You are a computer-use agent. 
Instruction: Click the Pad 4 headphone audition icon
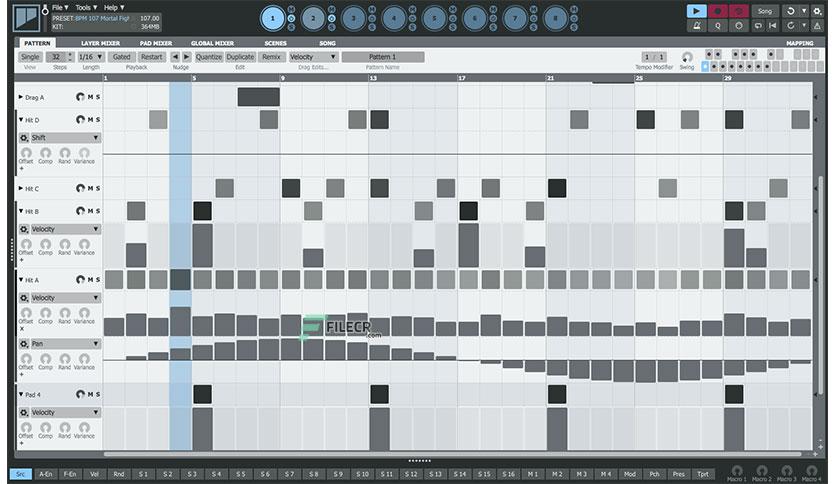pos(80,394)
